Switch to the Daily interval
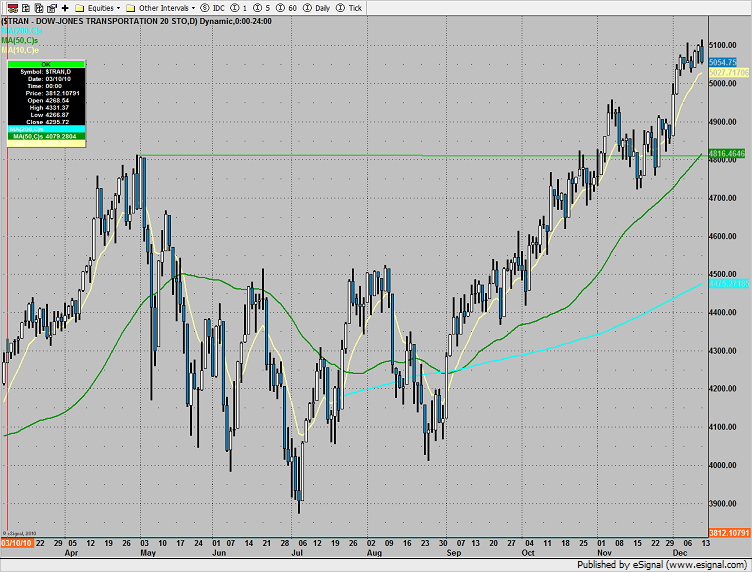Image resolution: width=752 pixels, height=572 pixels. point(316,8)
